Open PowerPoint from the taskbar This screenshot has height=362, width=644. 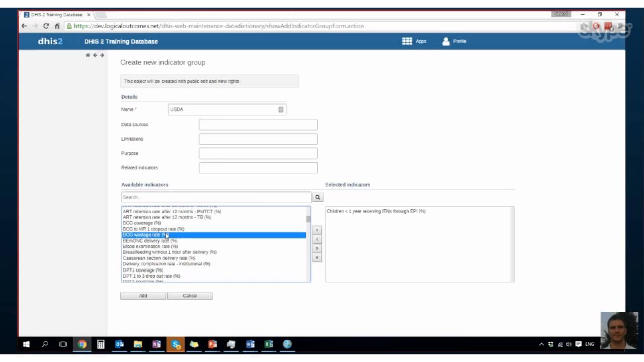pos(213,344)
